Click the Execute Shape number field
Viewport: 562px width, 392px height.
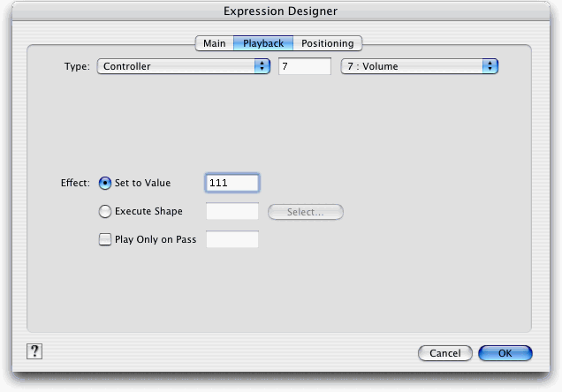pyautogui.click(x=232, y=212)
